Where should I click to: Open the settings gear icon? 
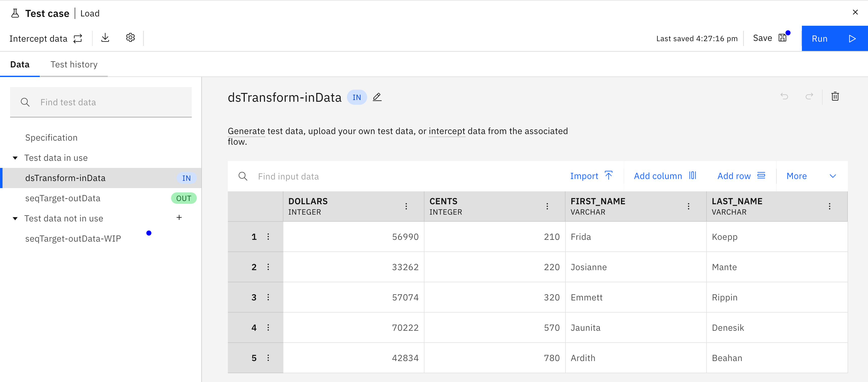(130, 38)
